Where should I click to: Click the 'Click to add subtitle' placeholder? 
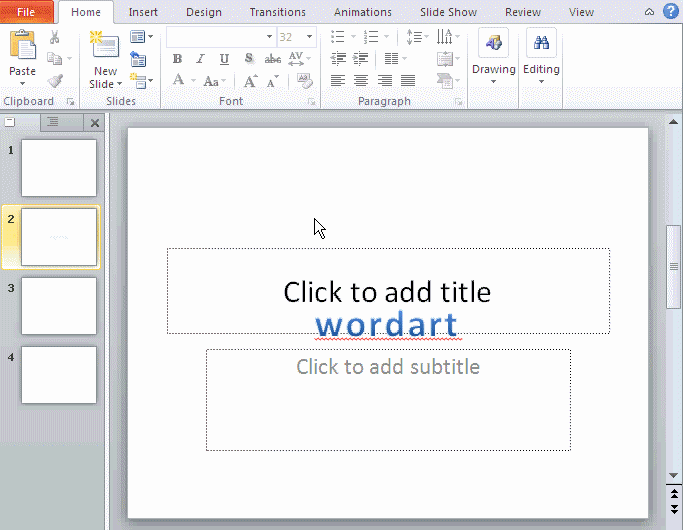(388, 400)
